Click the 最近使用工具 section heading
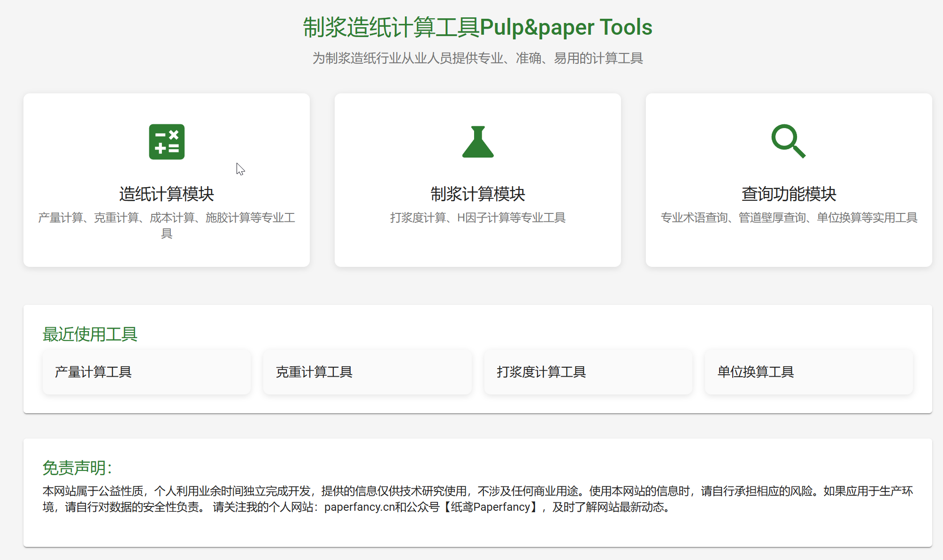 (91, 334)
